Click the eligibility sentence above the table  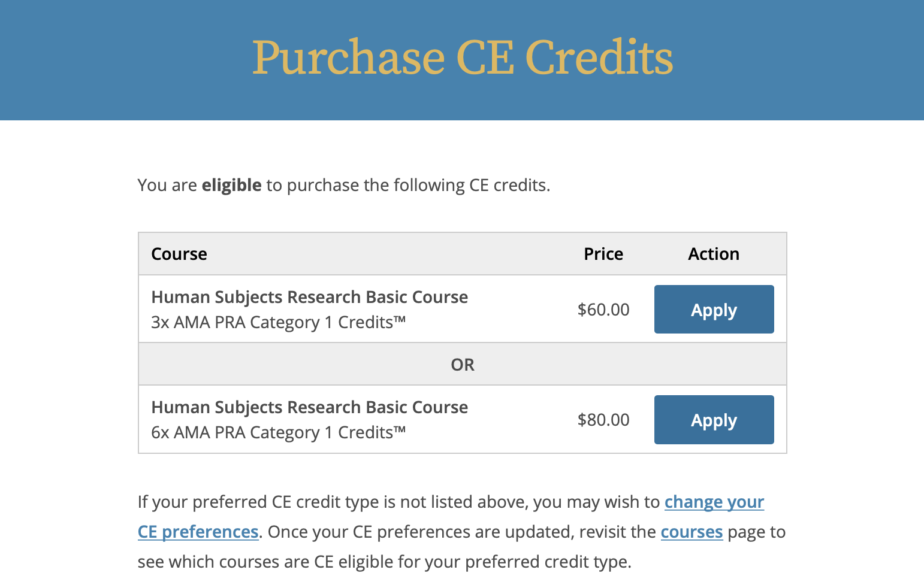407,186
